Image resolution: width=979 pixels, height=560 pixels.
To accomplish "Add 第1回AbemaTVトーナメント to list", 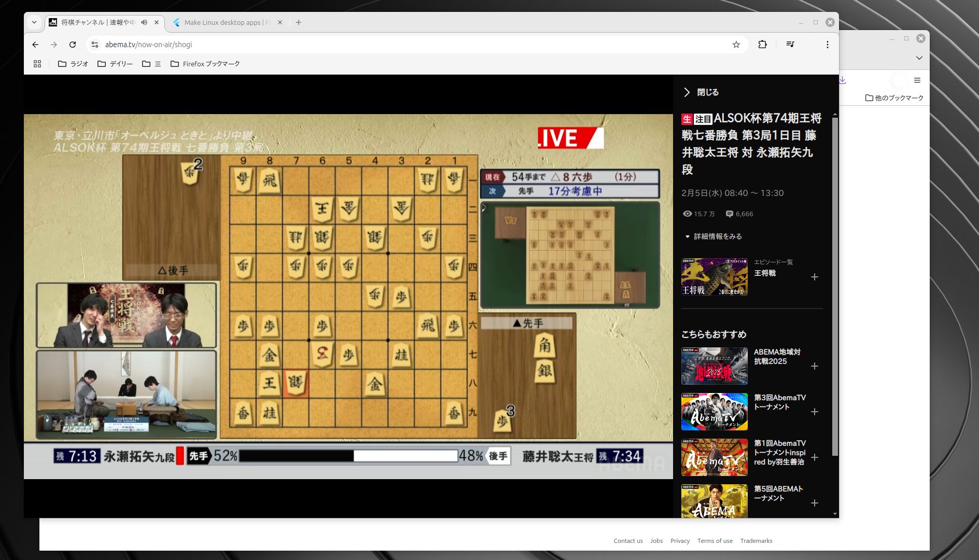I will pos(815,457).
